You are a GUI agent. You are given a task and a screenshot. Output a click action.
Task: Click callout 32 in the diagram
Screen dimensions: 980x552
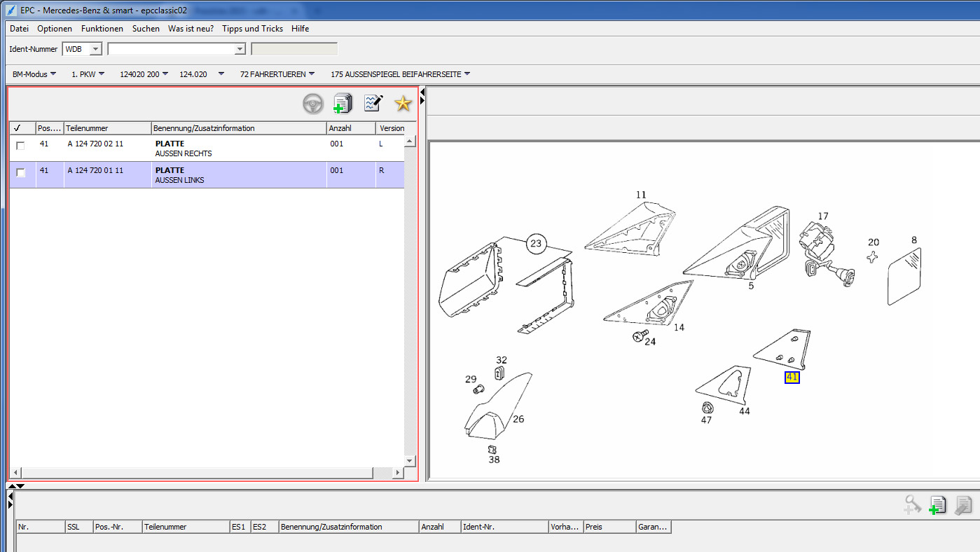coord(502,360)
